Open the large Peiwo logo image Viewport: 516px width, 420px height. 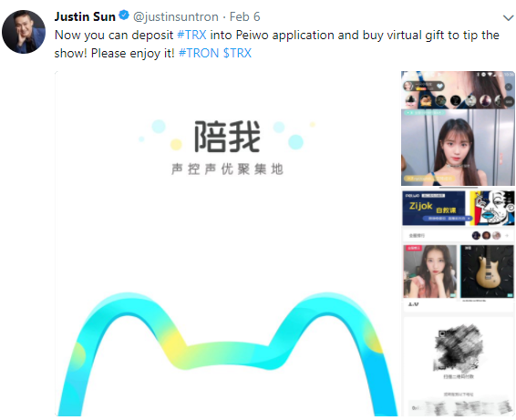(227, 244)
